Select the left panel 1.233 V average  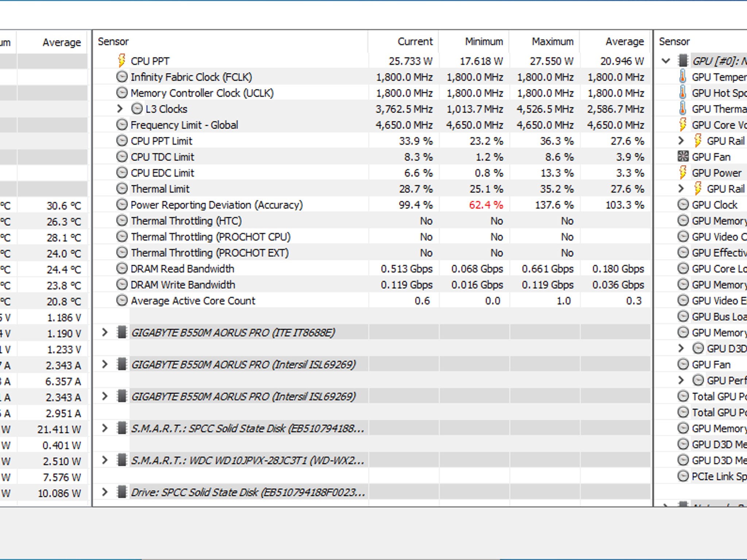[64, 350]
